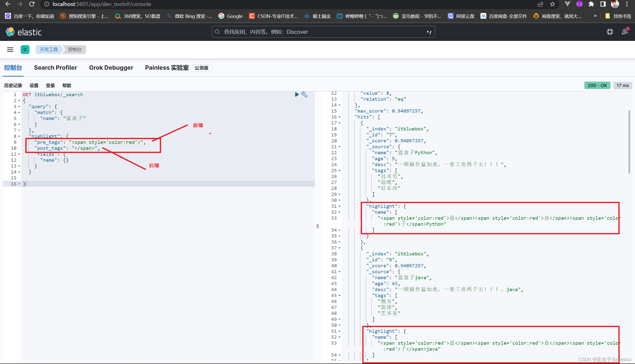Bookmark page with the star icon
This screenshot has height=364, width=635.
tap(552, 4)
